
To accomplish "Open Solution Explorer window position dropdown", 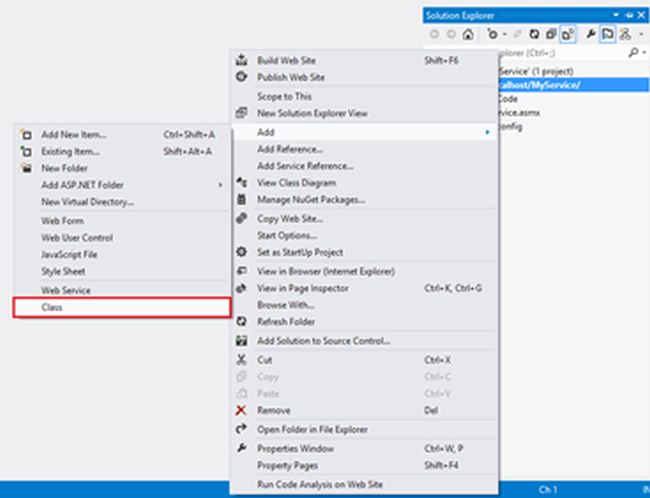I will pos(616,15).
